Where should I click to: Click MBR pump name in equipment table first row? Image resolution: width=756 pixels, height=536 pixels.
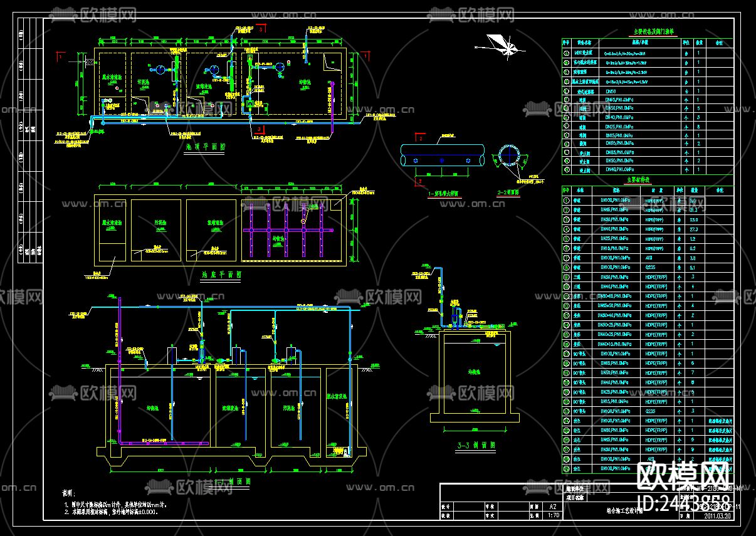pyautogui.click(x=583, y=53)
